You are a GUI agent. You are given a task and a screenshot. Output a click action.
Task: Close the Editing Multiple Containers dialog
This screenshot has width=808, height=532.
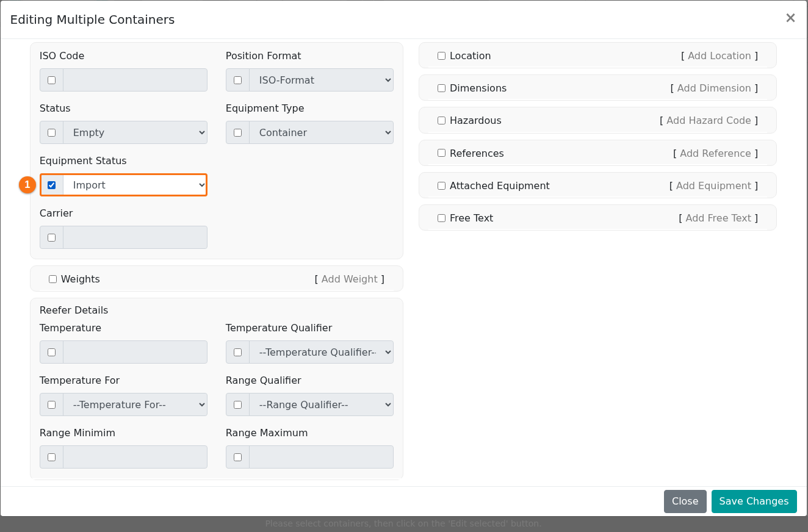(x=790, y=18)
